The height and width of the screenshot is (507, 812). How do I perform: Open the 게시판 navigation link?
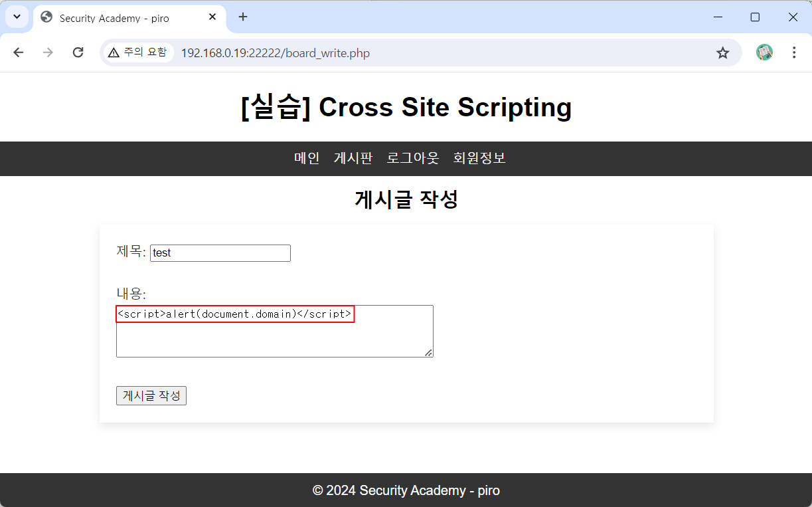353,158
